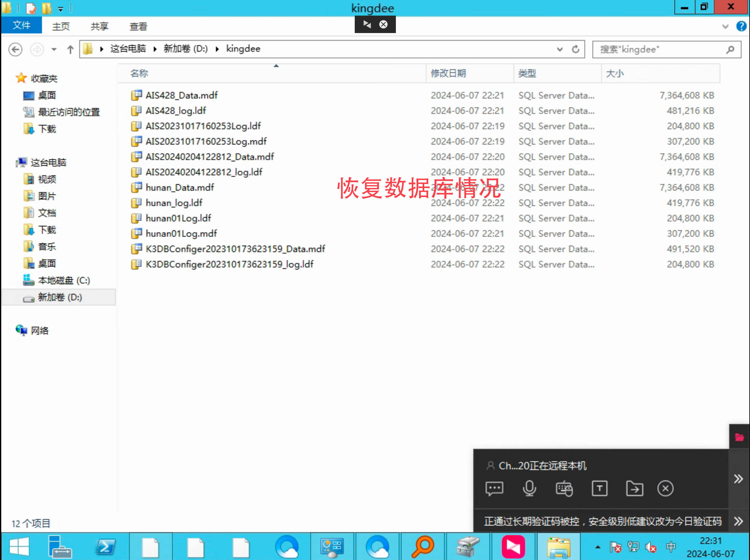Viewport: 750px width, 560px height.
Task: Expand the security warning message chevron
Action: pyautogui.click(x=738, y=521)
